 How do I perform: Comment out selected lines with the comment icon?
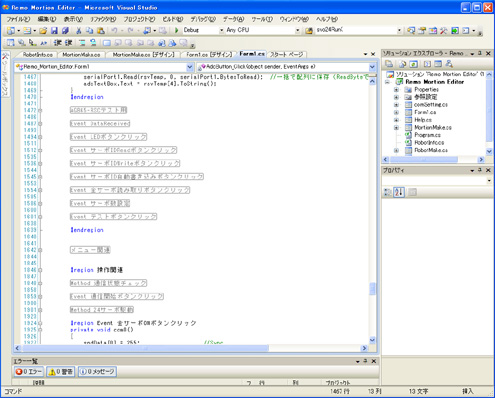click(x=82, y=43)
